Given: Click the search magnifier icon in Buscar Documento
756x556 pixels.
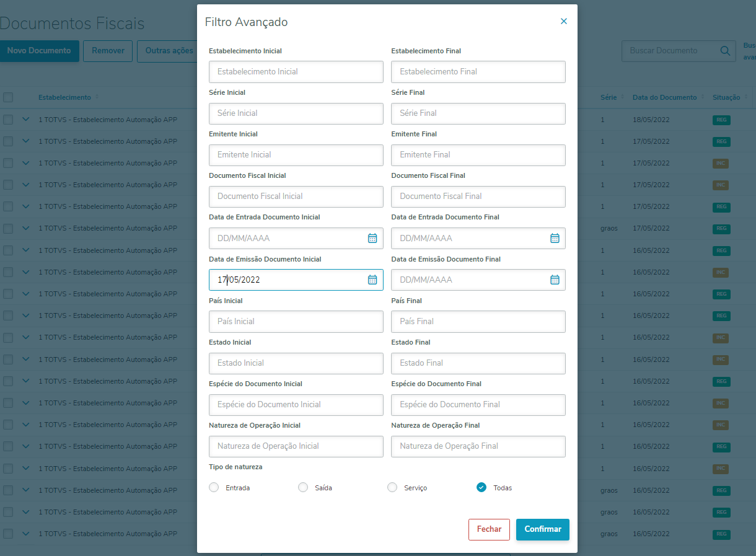Looking at the screenshot, I should point(725,51).
